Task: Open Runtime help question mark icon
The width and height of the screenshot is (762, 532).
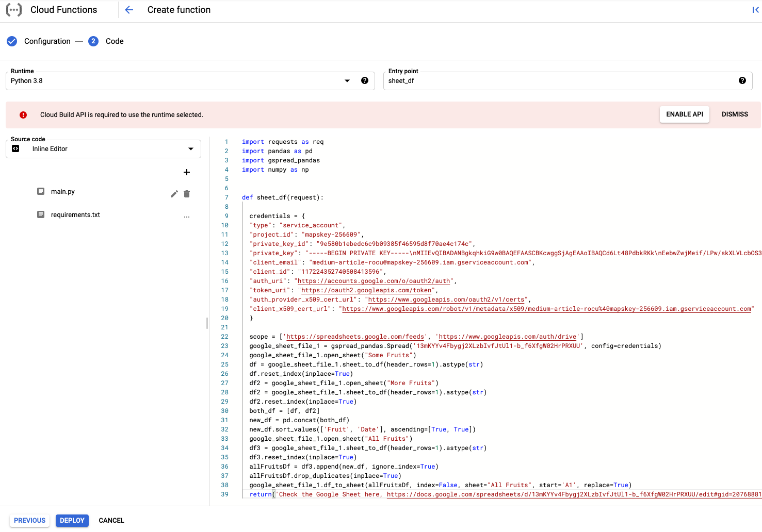Action: (365, 80)
